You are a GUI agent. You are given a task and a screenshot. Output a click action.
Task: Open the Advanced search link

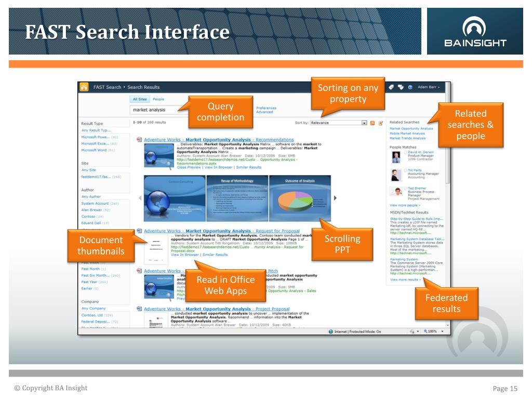pyautogui.click(x=264, y=112)
